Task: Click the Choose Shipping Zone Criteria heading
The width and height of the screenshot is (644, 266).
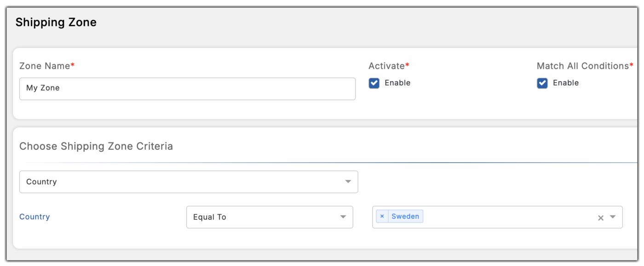Action: [96, 147]
